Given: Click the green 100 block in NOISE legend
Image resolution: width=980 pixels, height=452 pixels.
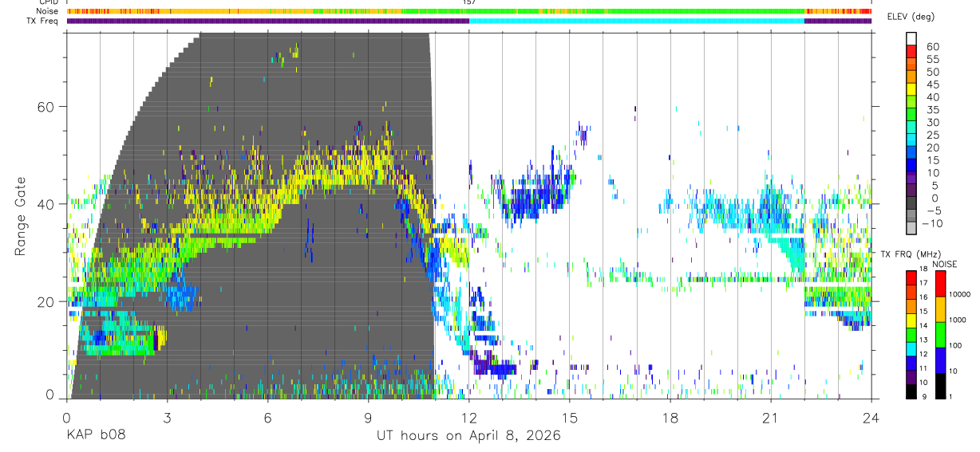Looking at the screenshot, I should coord(941,334).
